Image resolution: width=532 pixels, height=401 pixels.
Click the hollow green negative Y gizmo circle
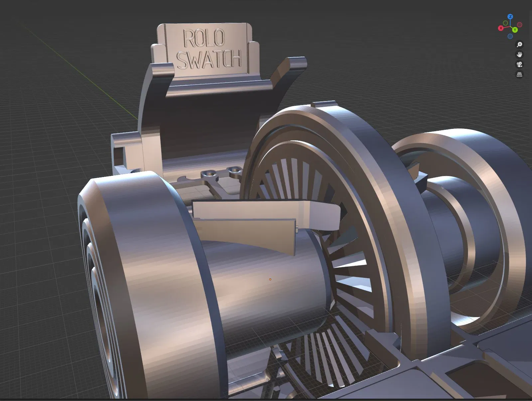[x=505, y=23]
